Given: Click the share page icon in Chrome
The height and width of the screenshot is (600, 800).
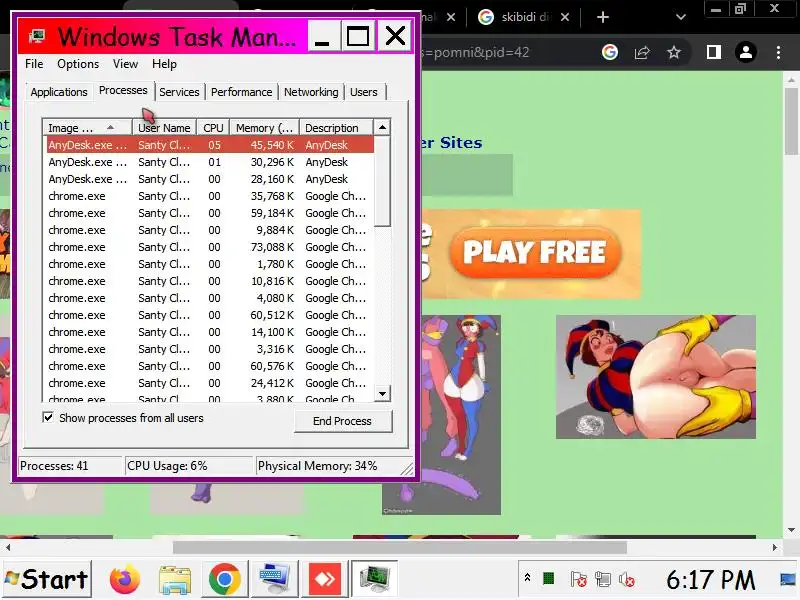Looking at the screenshot, I should click(642, 52).
